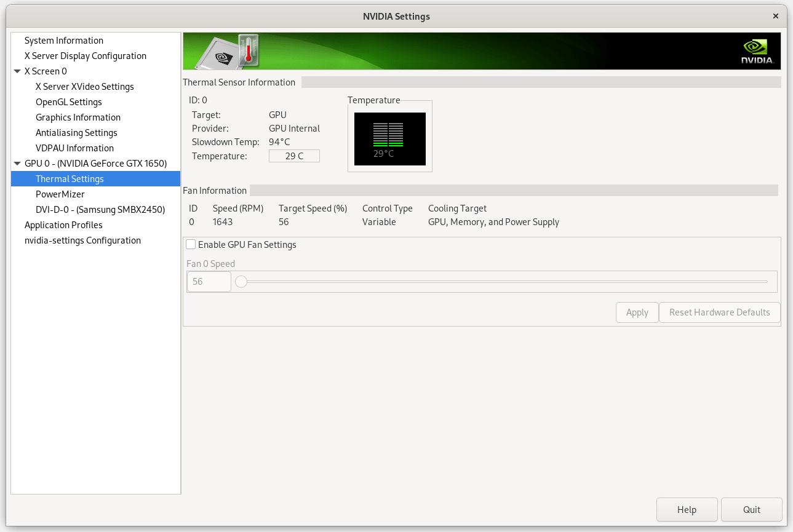The width and height of the screenshot is (793, 532).
Task: Click the NVIDIA logo in the top-right banner
Action: [x=755, y=50]
